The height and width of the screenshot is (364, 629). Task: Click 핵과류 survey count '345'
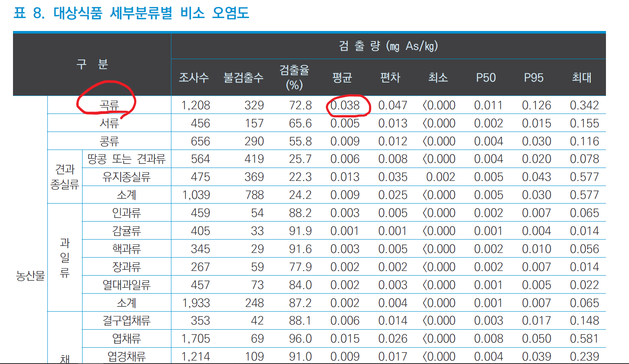pos(200,249)
